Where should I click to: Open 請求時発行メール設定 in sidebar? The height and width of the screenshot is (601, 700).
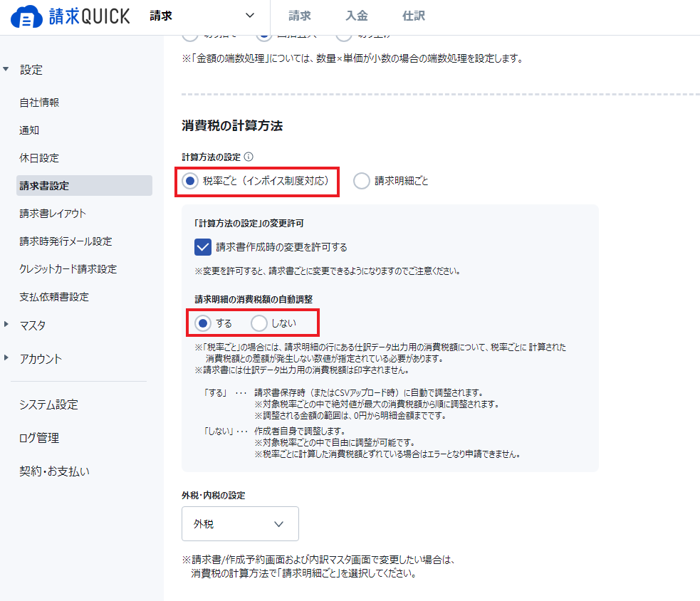(x=66, y=241)
